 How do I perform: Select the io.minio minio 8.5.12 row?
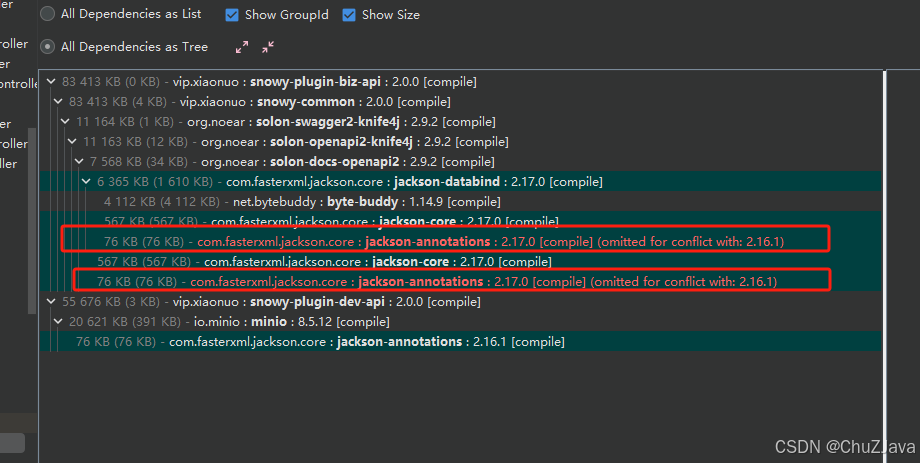[461, 322]
